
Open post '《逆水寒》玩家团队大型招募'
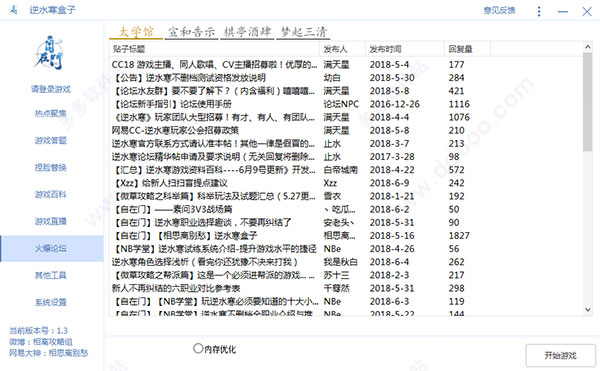point(214,117)
